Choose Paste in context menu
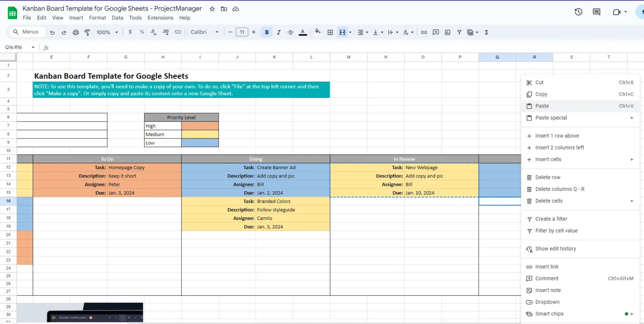The width and height of the screenshot is (644, 324). point(580,106)
